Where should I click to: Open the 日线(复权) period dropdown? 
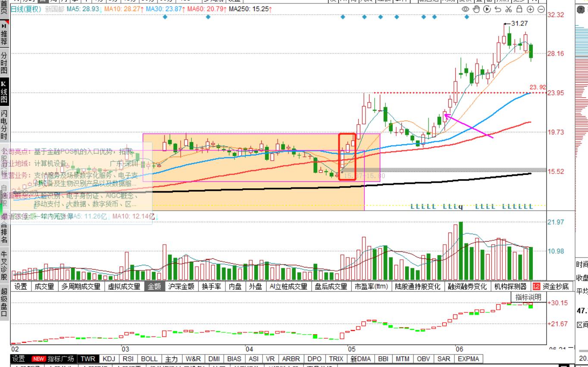[25, 9]
